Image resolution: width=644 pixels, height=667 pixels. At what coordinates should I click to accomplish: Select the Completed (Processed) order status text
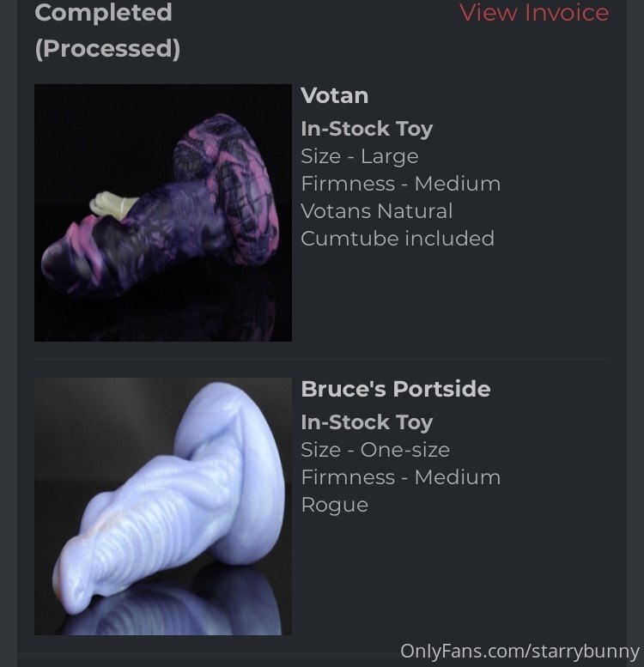[x=107, y=30]
